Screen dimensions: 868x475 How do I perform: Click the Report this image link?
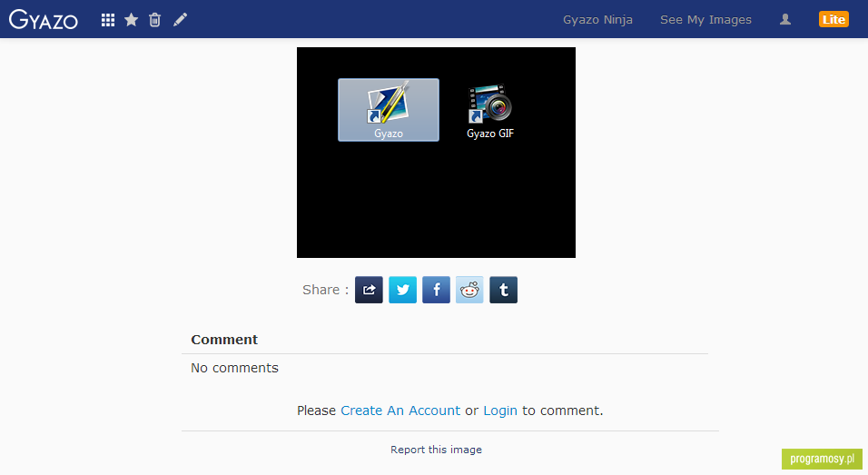pyautogui.click(x=436, y=450)
